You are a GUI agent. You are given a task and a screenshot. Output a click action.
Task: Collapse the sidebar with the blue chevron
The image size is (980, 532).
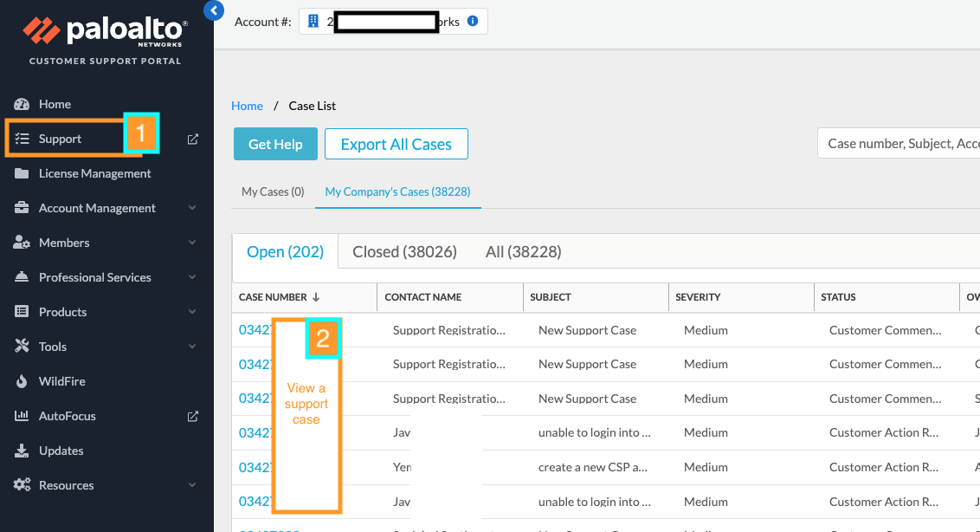click(213, 10)
